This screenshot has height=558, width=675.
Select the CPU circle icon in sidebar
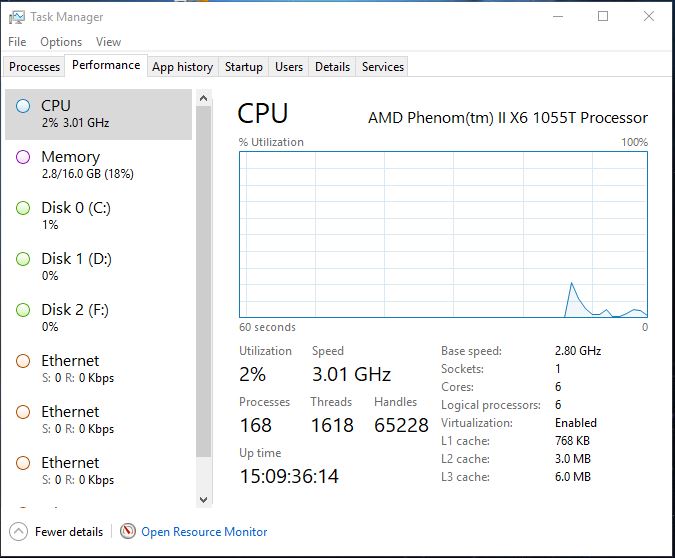click(x=23, y=106)
